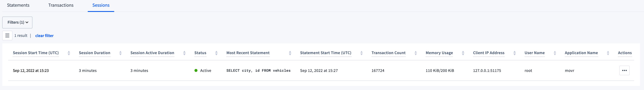Screen dimensions: 644x90
Task: Switch to the Transactions tab
Action: pyautogui.click(x=61, y=5)
